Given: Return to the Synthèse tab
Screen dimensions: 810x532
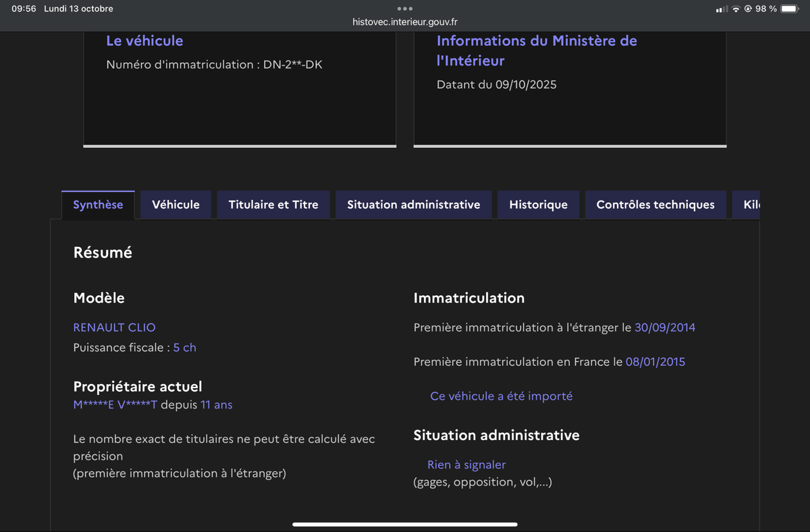Looking at the screenshot, I should click(98, 204).
